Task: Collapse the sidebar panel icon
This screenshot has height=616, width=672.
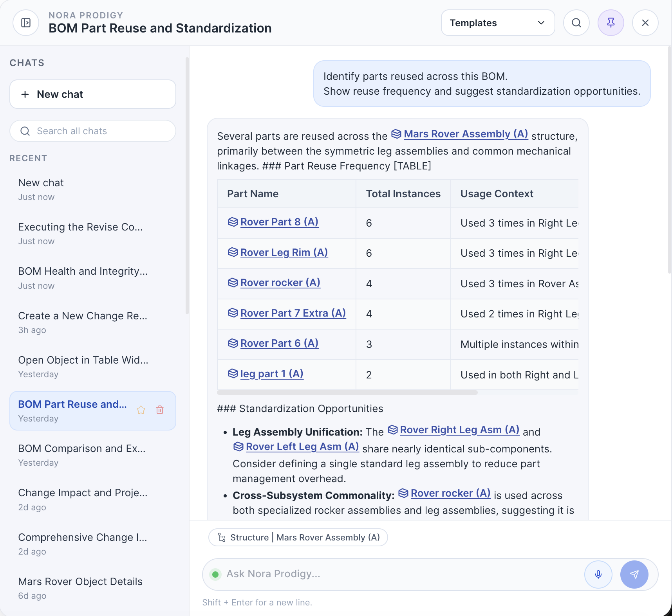Action: click(x=26, y=23)
